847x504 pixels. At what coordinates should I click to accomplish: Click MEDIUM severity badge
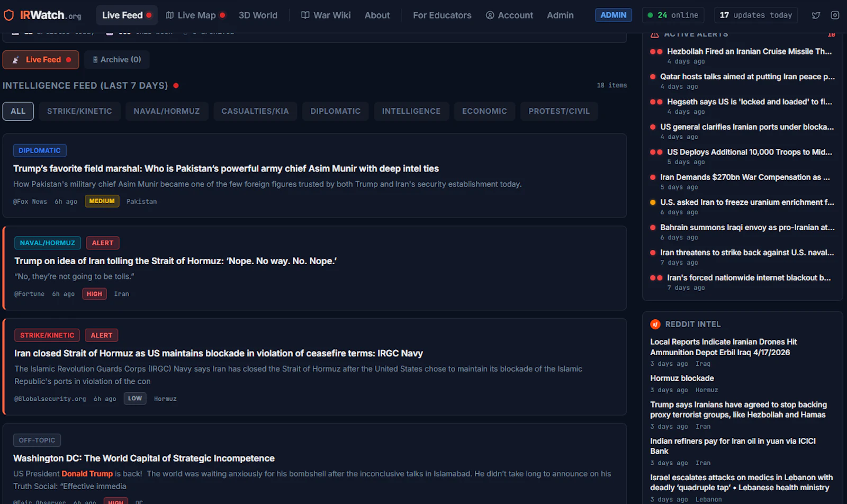102,201
